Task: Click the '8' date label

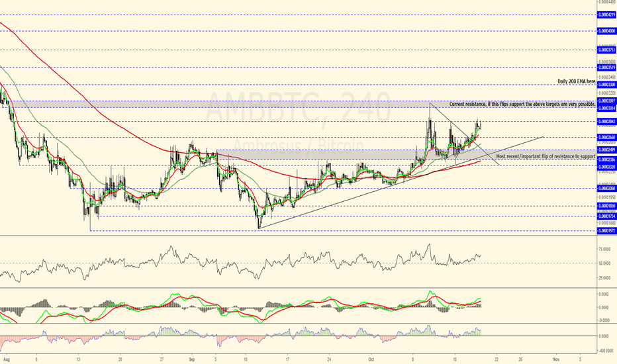Action: point(413,359)
